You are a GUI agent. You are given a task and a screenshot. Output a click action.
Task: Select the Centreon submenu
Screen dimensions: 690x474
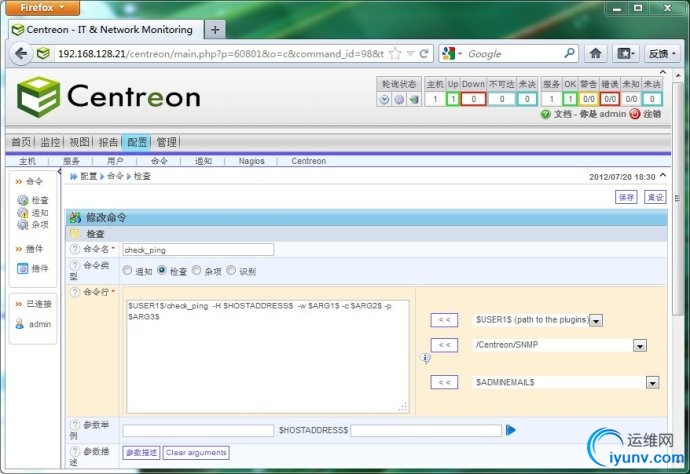coord(308,161)
